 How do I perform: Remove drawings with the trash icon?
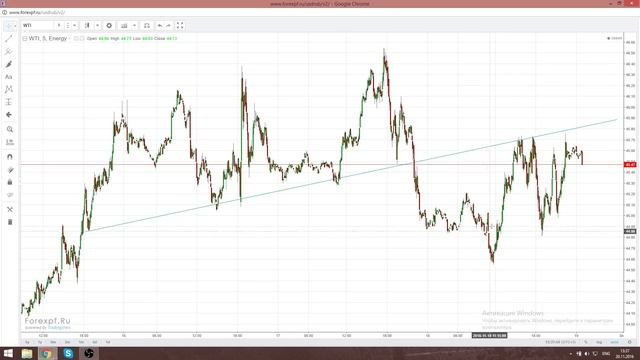(x=10, y=222)
